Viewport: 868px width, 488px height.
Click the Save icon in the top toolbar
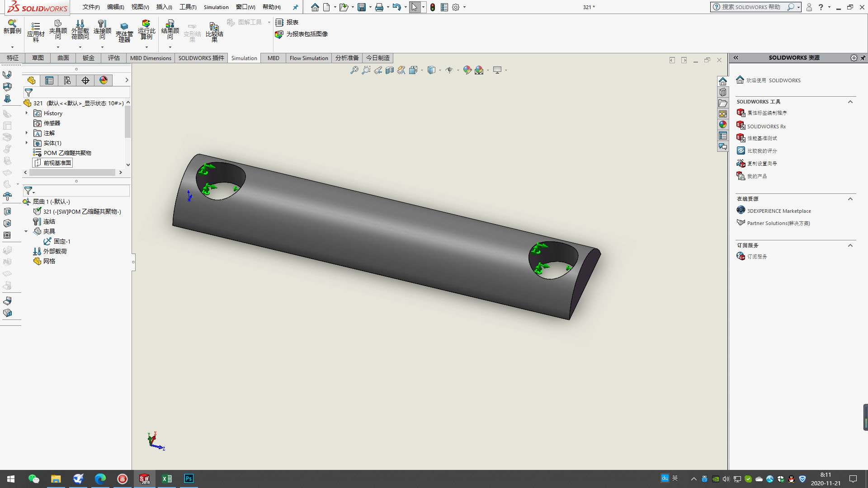[362, 7]
